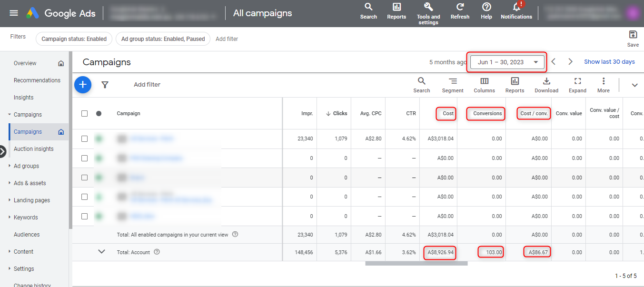Sort by the Conversions column header

click(487, 113)
